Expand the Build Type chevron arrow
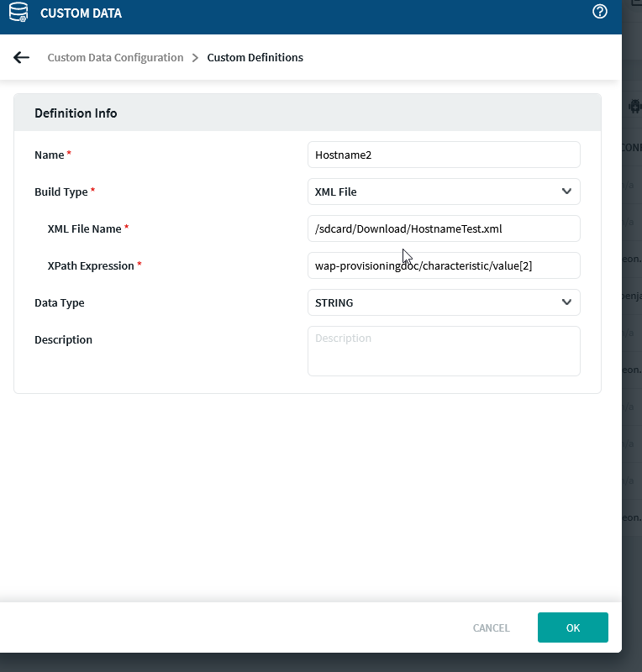642x672 pixels. click(x=566, y=192)
